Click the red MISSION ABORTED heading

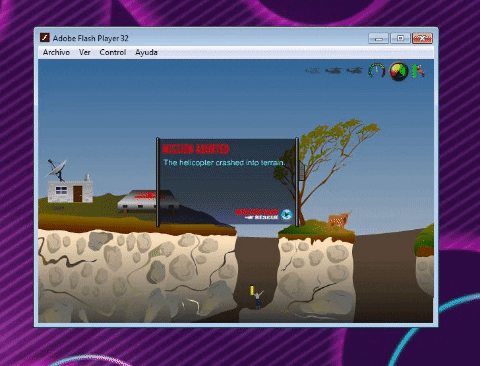coord(195,149)
